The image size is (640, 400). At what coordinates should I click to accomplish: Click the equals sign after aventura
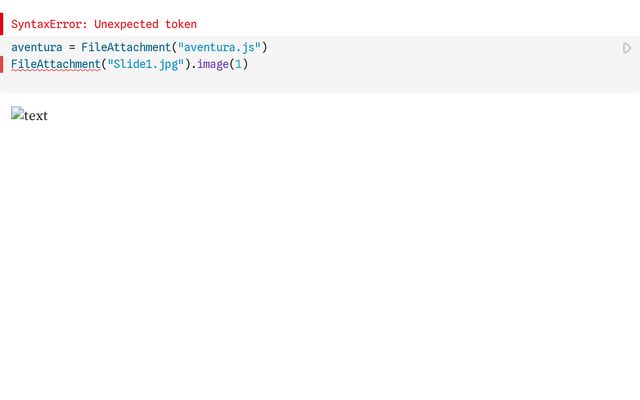(x=72, y=48)
